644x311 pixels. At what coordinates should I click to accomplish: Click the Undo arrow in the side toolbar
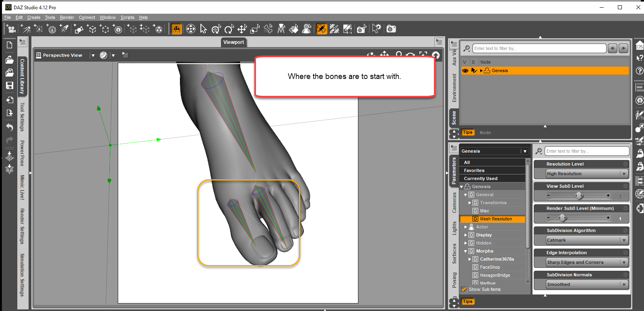10,127
